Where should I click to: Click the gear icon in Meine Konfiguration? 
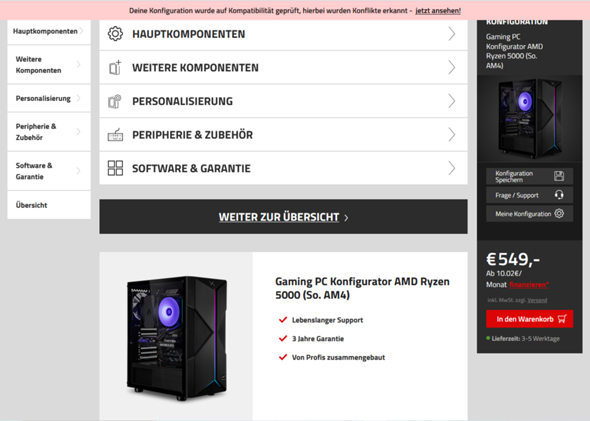click(559, 213)
